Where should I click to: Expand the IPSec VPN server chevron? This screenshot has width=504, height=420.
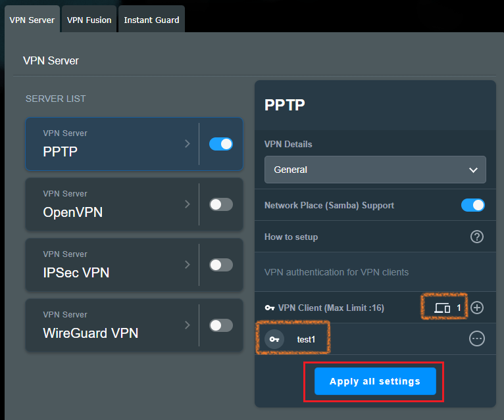(x=188, y=265)
